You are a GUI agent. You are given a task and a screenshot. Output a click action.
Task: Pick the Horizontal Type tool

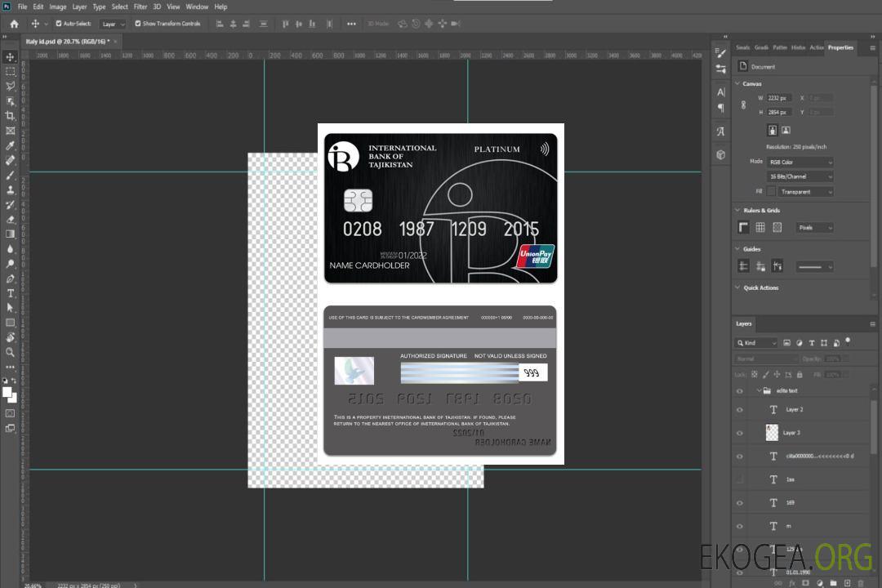coord(10,293)
